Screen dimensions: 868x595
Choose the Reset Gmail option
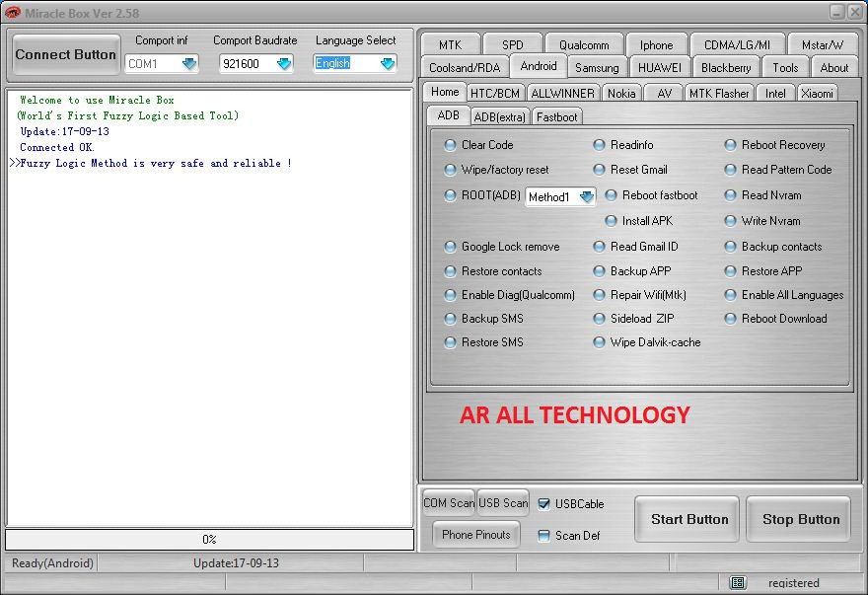tap(599, 170)
